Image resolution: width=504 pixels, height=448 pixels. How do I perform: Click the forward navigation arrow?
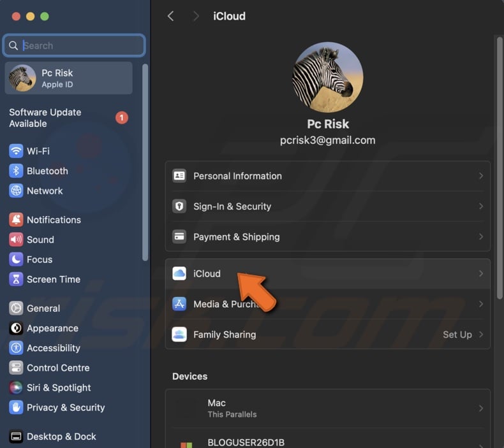click(196, 16)
